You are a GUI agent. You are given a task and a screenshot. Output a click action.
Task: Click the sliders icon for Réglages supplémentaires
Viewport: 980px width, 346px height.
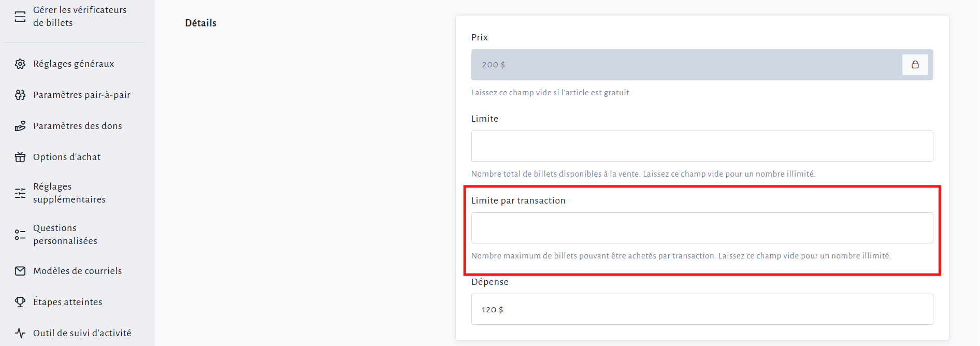coord(20,193)
